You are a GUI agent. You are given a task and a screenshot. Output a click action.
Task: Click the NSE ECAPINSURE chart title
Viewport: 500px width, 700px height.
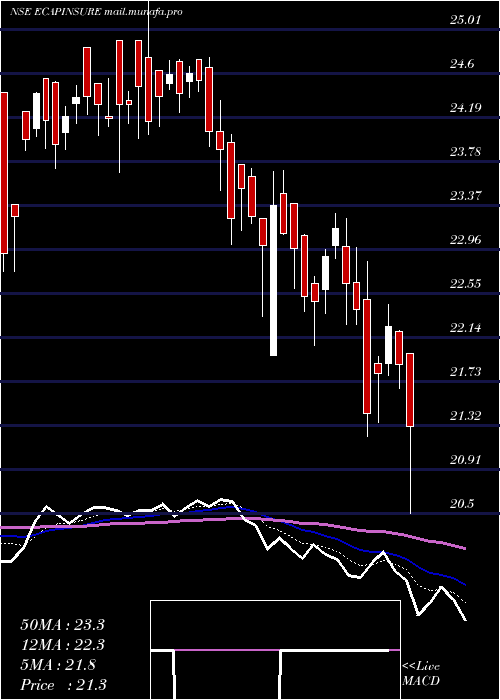click(55, 12)
